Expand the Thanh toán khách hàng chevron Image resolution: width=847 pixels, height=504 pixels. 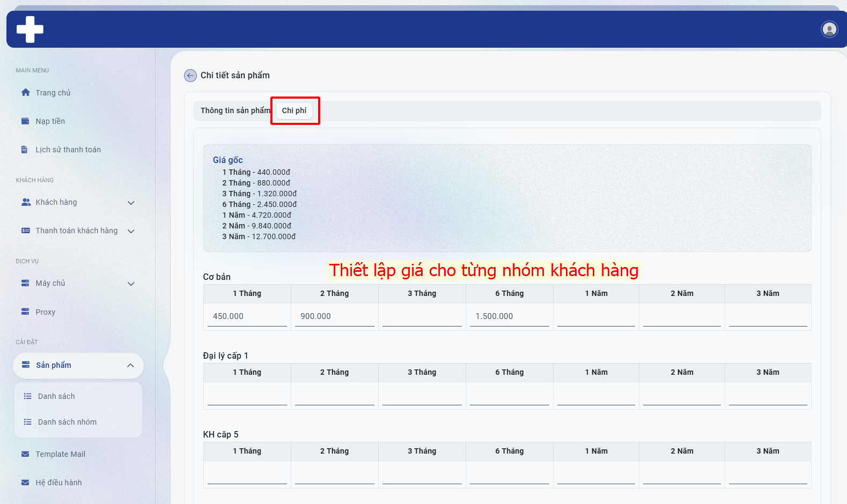click(131, 231)
